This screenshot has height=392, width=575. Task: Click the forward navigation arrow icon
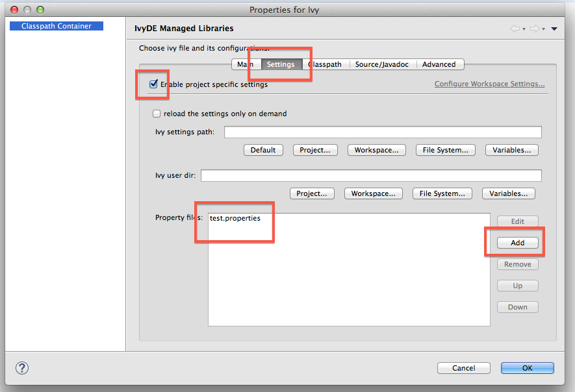(x=535, y=29)
